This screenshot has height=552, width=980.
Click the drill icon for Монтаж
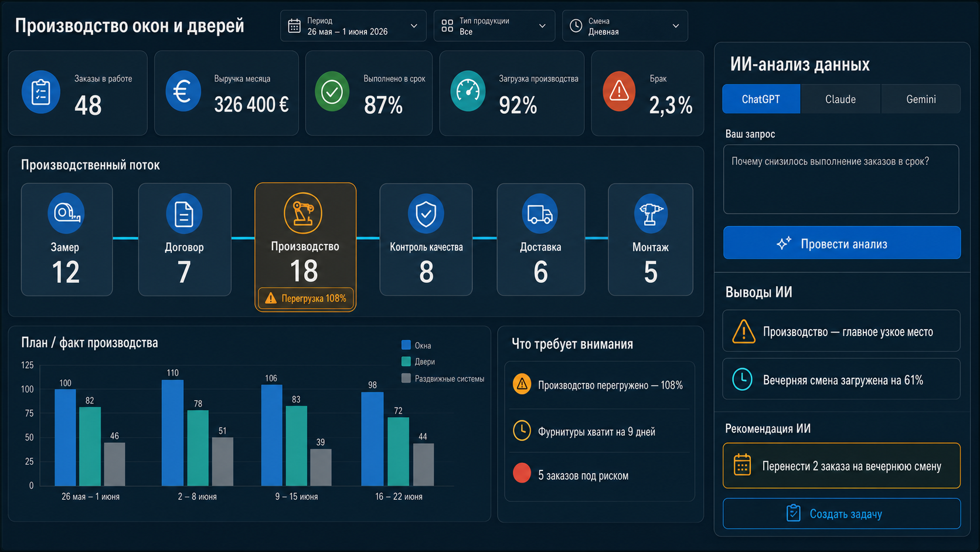651,214
